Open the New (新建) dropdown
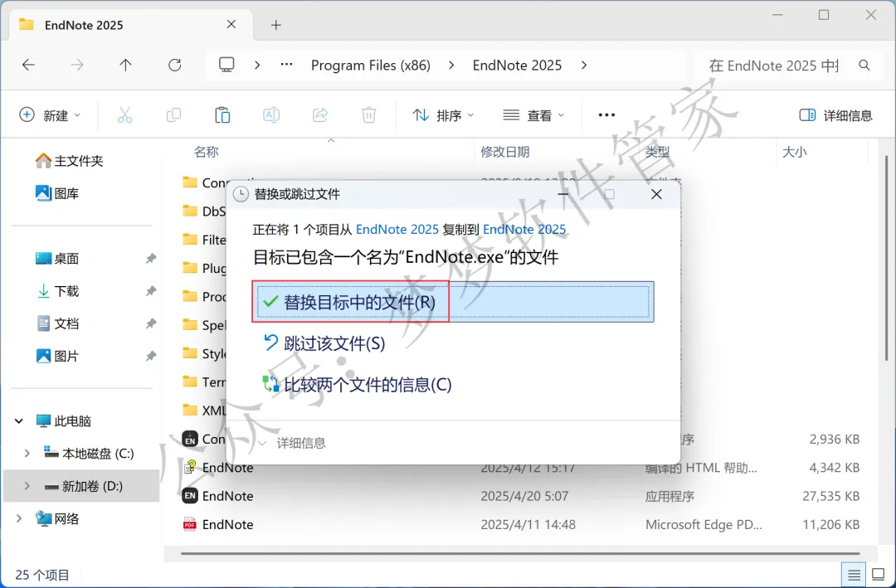 tap(51, 115)
